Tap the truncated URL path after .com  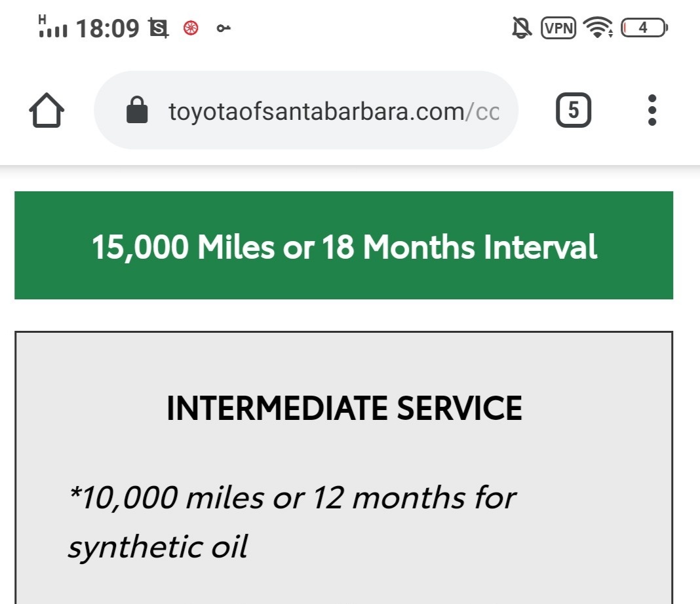pyautogui.click(x=482, y=111)
